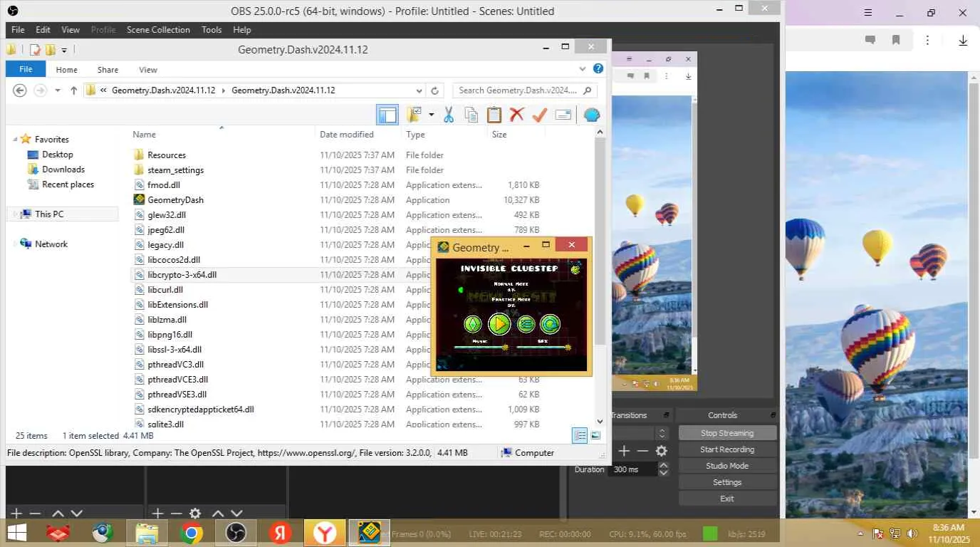980x547 pixels.
Task: Click the scissors Cut icon in Explorer
Action: [449, 115]
